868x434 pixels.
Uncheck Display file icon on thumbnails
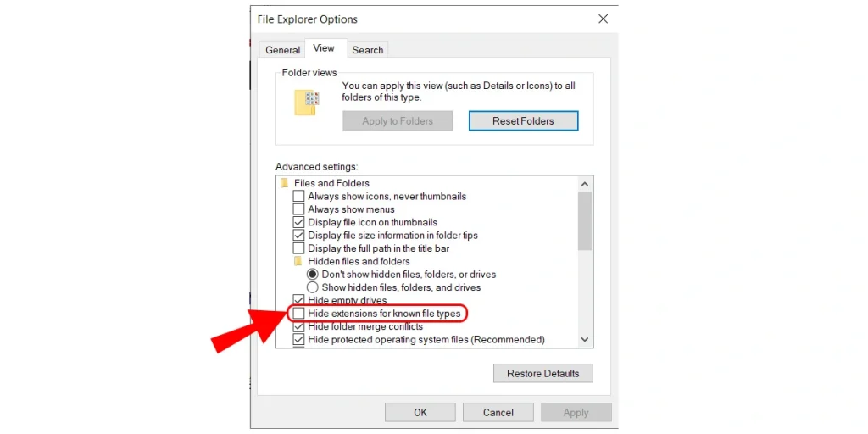pos(299,223)
